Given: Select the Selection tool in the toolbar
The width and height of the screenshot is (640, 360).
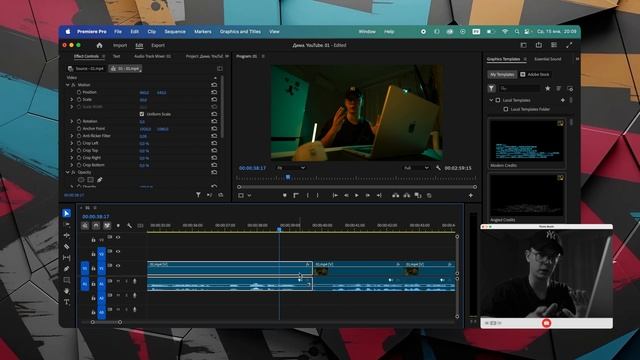Looking at the screenshot, I should pos(67,213).
